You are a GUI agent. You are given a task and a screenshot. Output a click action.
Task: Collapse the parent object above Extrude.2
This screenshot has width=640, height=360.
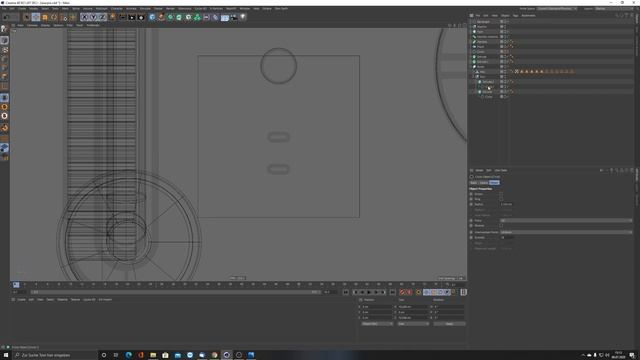tap(474, 77)
